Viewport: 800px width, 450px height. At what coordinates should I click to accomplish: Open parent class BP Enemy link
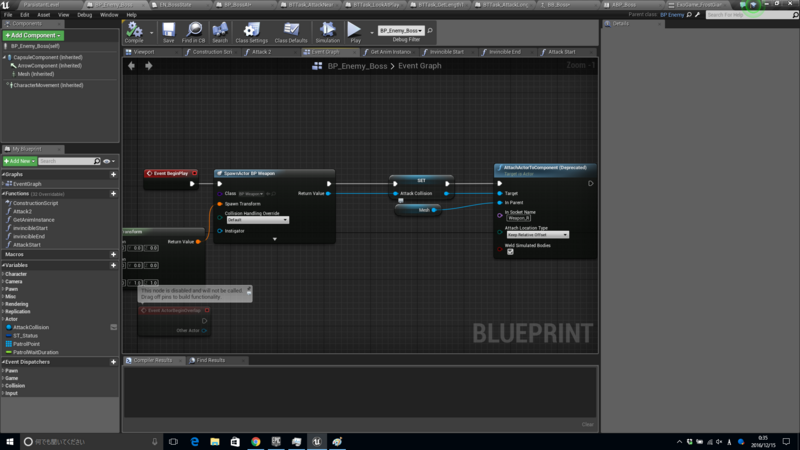tap(672, 15)
